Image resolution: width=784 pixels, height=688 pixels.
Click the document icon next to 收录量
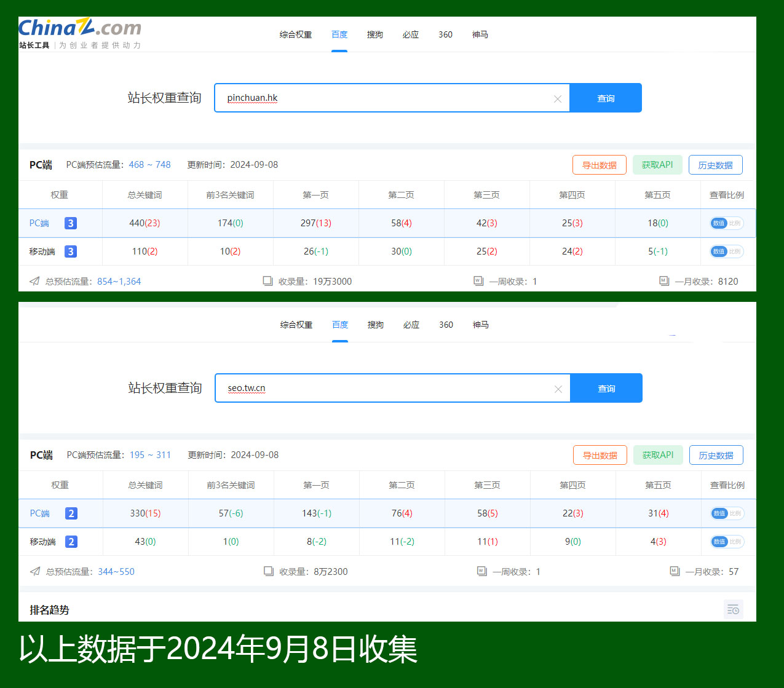268,280
